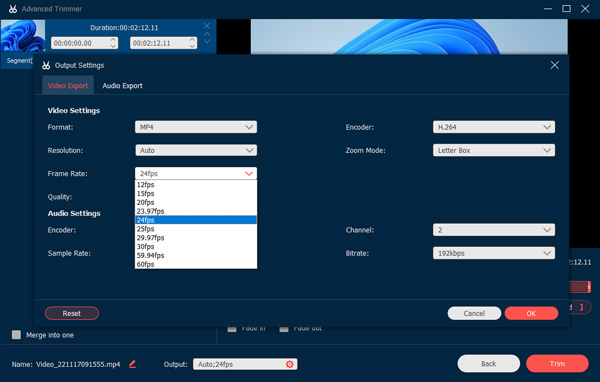Choose 60fps from the frame rate list

click(196, 264)
